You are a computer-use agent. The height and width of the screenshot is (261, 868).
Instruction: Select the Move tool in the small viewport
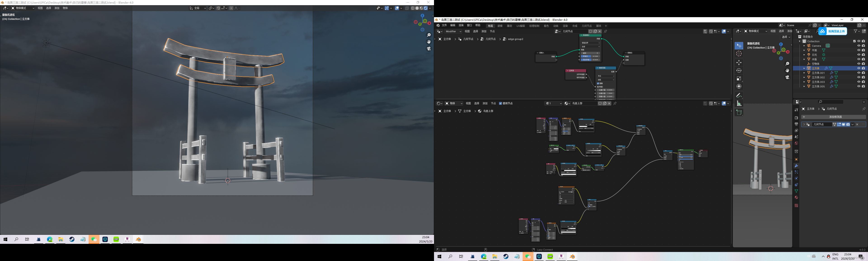click(x=739, y=63)
